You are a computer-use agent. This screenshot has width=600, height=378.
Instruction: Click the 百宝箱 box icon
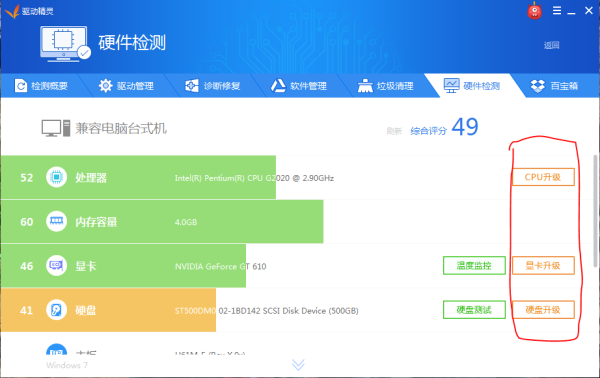[x=538, y=86]
